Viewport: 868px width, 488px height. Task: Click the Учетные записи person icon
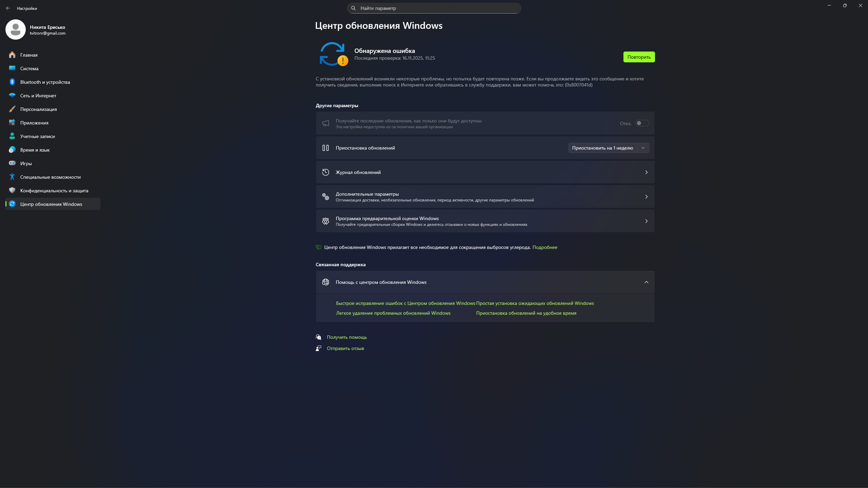point(12,136)
